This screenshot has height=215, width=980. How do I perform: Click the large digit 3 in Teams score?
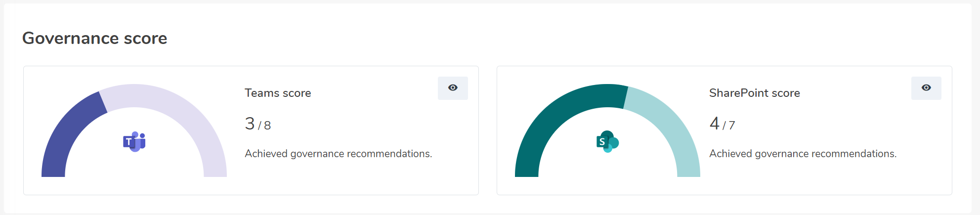(250, 123)
